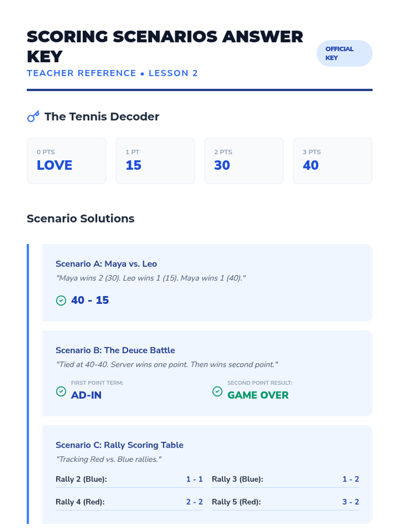
Task: Click Scenario C: Rally Scoring Table title
Action: [119, 445]
